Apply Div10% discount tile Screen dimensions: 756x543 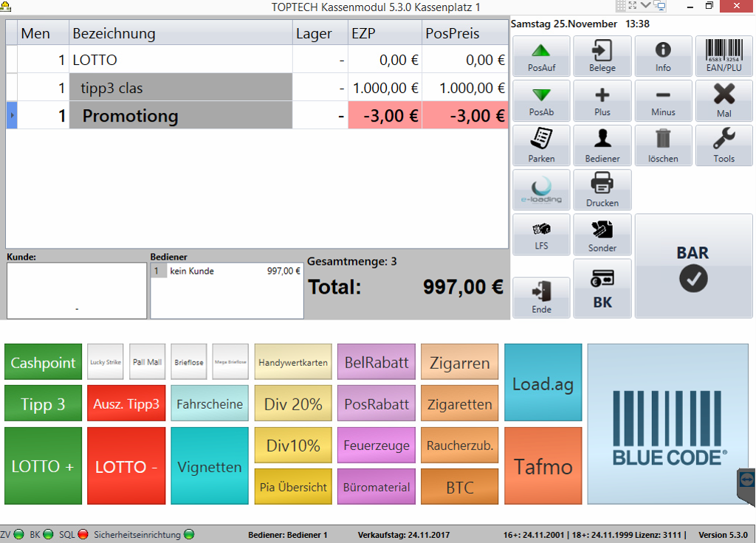[x=293, y=445]
